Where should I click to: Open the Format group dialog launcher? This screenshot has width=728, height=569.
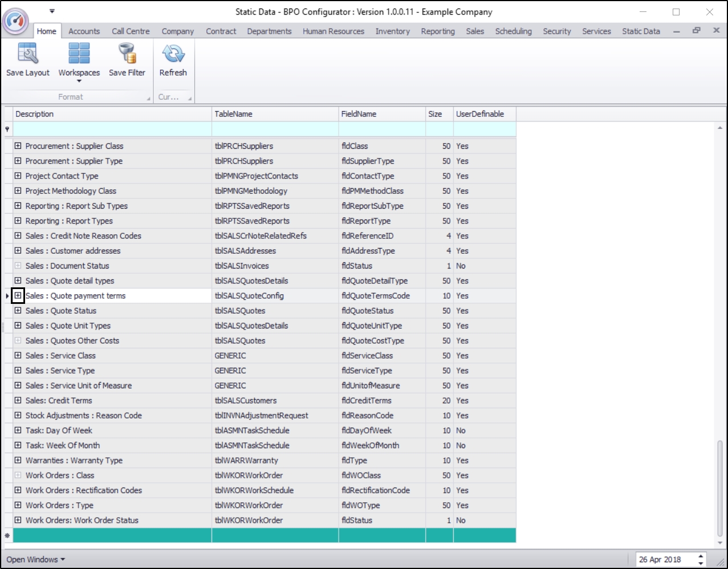(x=149, y=98)
